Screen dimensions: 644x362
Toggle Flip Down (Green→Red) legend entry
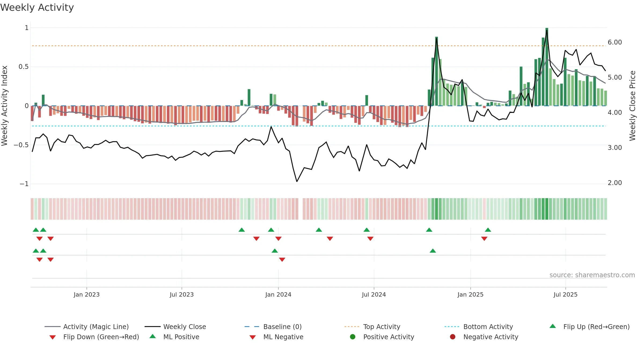(x=94, y=337)
